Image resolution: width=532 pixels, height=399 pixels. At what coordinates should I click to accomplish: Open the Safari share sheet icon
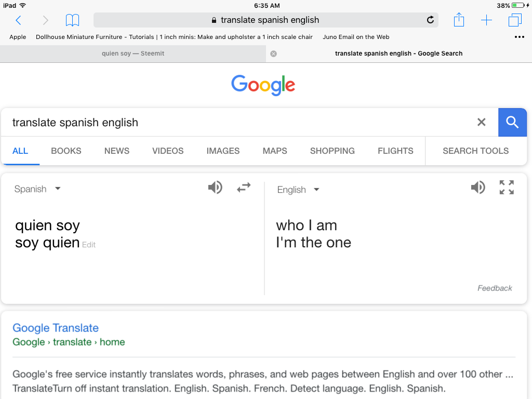[x=459, y=20]
